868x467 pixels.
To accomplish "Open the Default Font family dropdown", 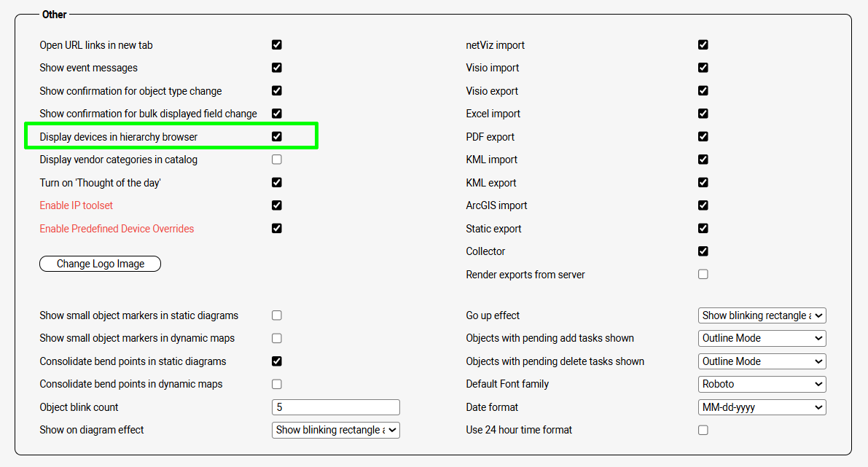I will pyautogui.click(x=762, y=384).
